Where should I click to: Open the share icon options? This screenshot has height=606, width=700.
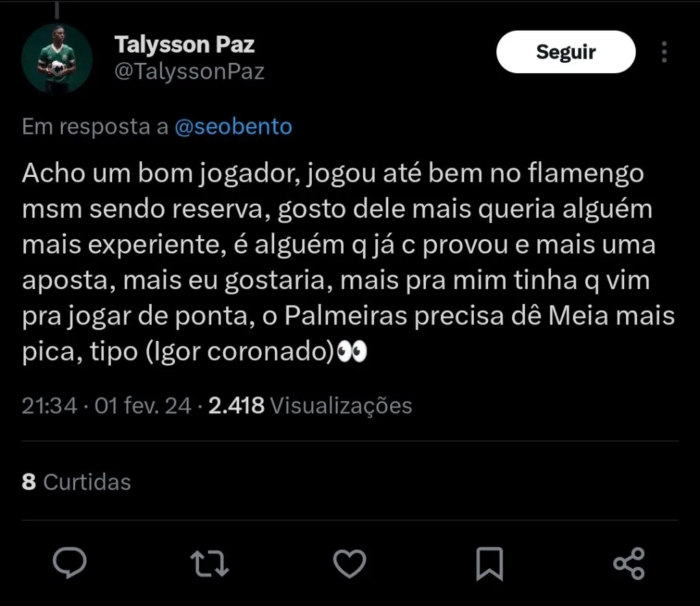tap(628, 564)
